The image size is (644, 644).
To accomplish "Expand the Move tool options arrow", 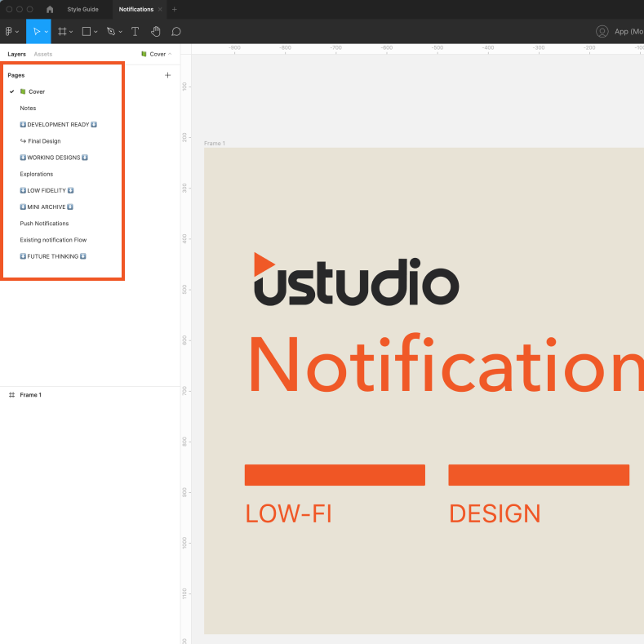I will coord(47,32).
